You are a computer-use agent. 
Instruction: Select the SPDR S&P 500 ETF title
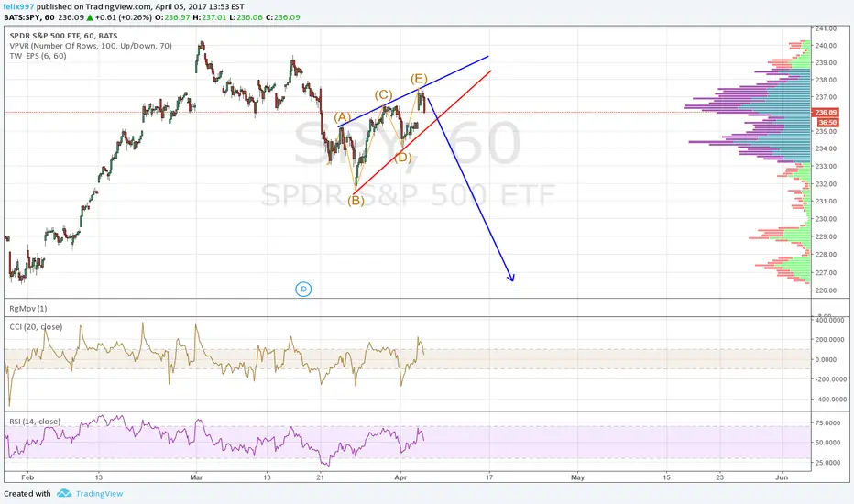tap(63, 36)
